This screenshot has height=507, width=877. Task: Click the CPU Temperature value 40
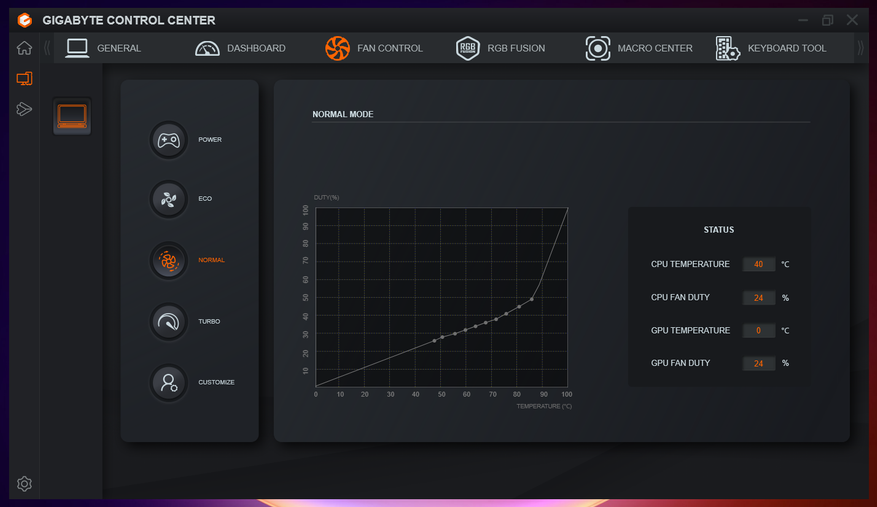[758, 264]
